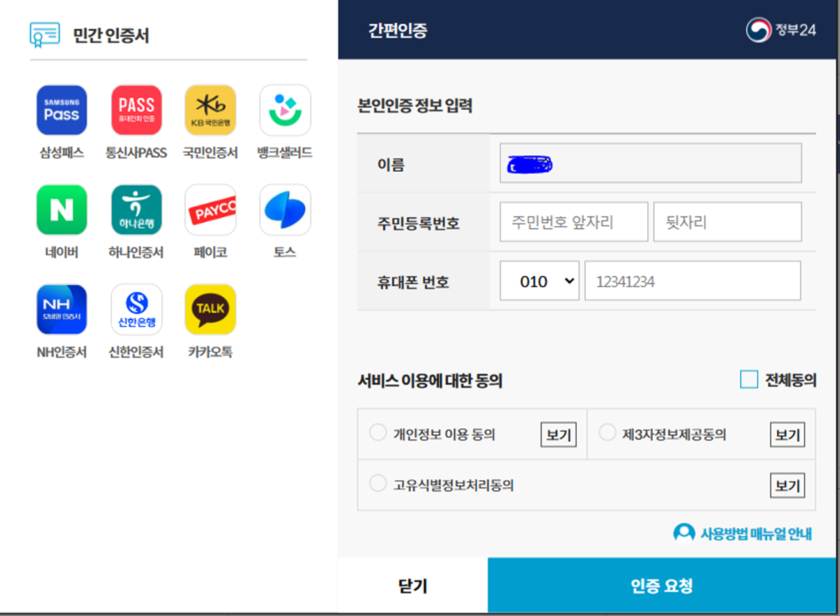This screenshot has height=616, width=840.
Task: Check the 전체동의 checkbox
Action: [749, 379]
